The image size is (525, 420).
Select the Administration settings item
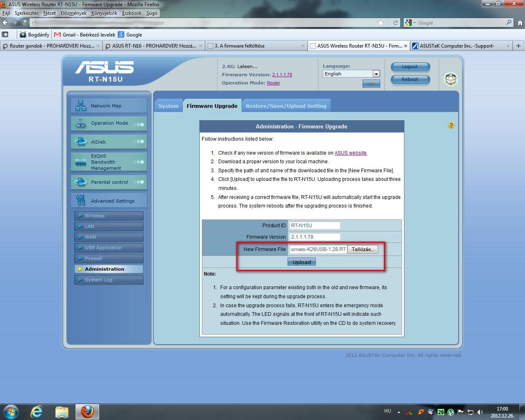pyautogui.click(x=109, y=269)
